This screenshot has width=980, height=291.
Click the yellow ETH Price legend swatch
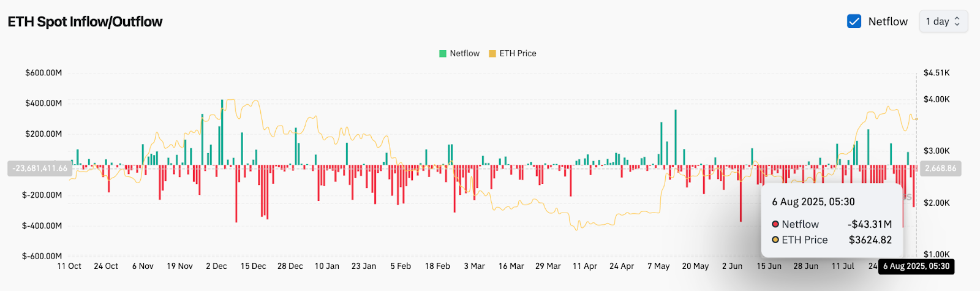492,54
